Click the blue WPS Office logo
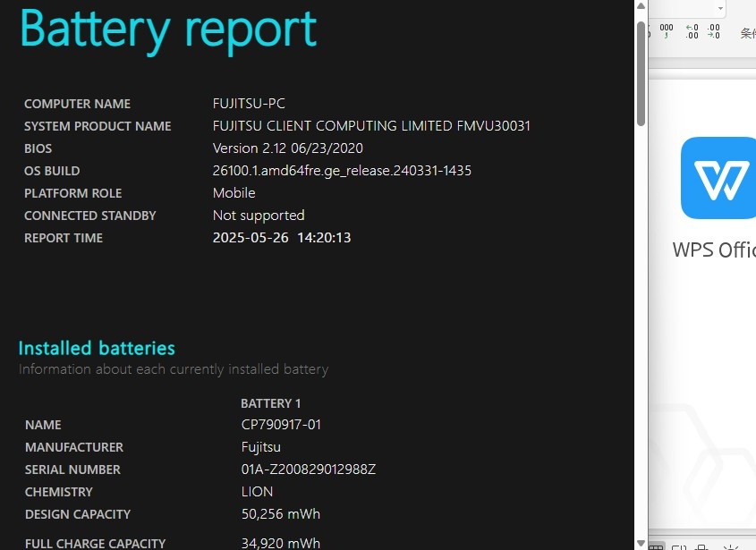This screenshot has height=550, width=756. (x=718, y=178)
